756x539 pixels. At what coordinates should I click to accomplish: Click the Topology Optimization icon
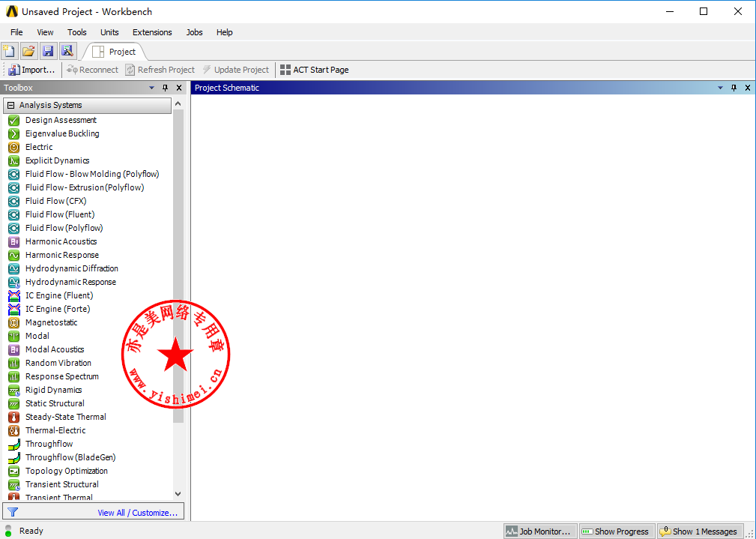tap(14, 472)
